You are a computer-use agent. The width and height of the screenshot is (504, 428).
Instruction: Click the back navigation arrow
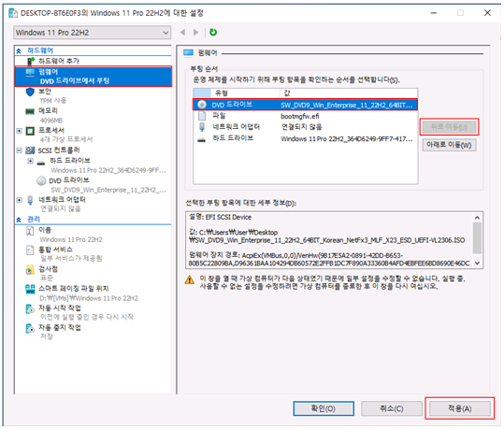pos(182,32)
